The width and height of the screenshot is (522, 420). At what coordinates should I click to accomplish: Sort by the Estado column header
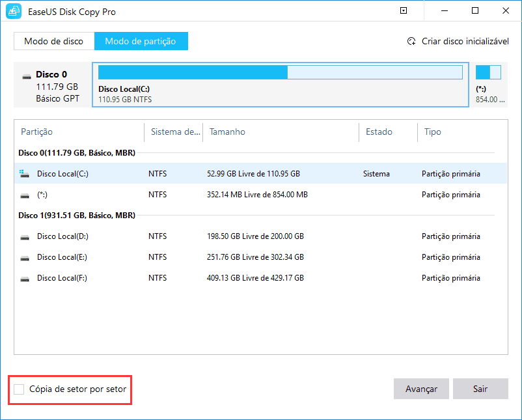coord(379,132)
